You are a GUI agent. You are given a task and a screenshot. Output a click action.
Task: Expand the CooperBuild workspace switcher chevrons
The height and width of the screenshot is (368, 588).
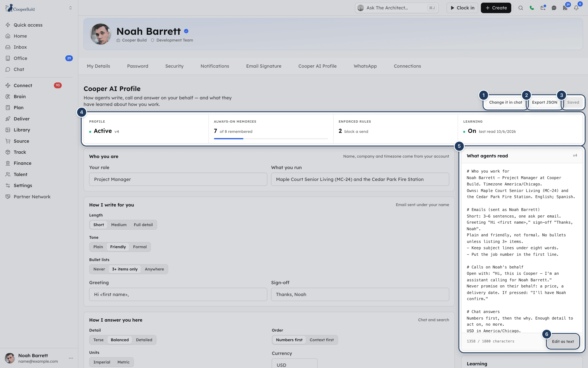click(70, 8)
